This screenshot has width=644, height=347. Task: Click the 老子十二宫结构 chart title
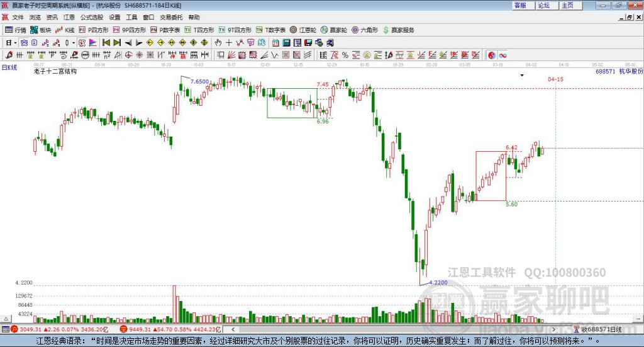click(x=55, y=71)
